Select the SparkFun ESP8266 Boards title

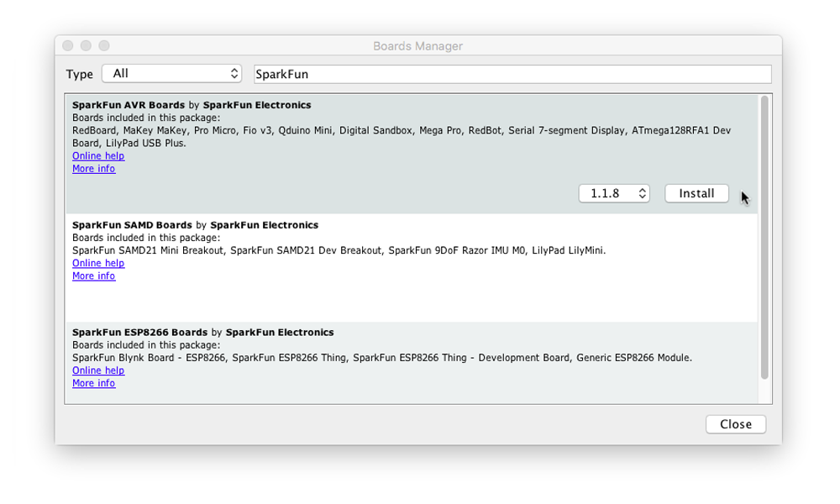[139, 332]
